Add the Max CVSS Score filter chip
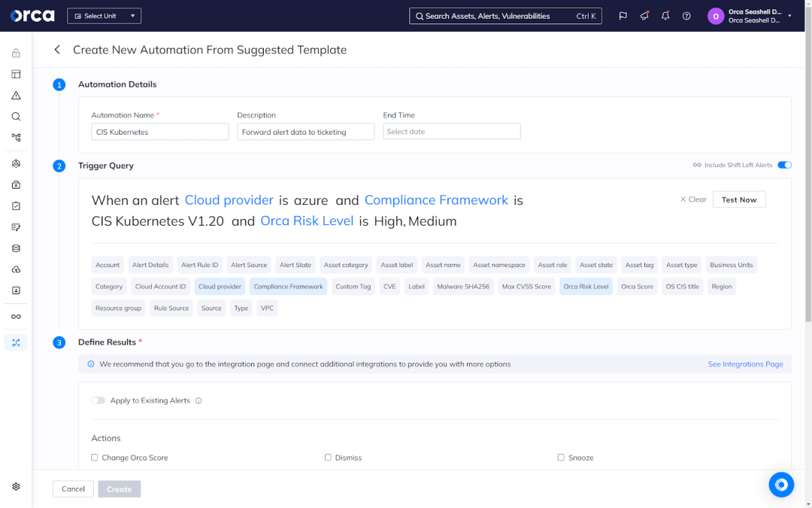Image resolution: width=812 pixels, height=508 pixels. pos(526,287)
